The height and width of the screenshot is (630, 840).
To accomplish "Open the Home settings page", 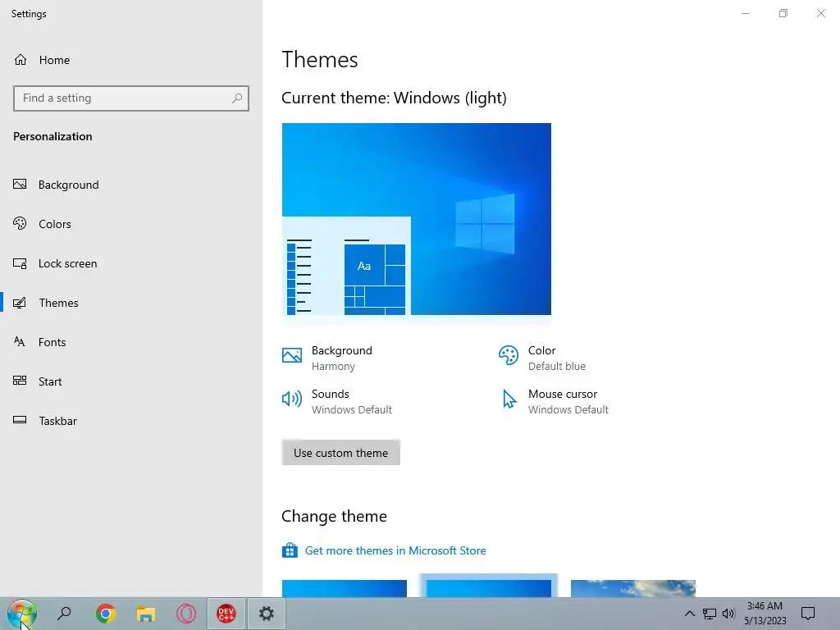I will pyautogui.click(x=131, y=60).
